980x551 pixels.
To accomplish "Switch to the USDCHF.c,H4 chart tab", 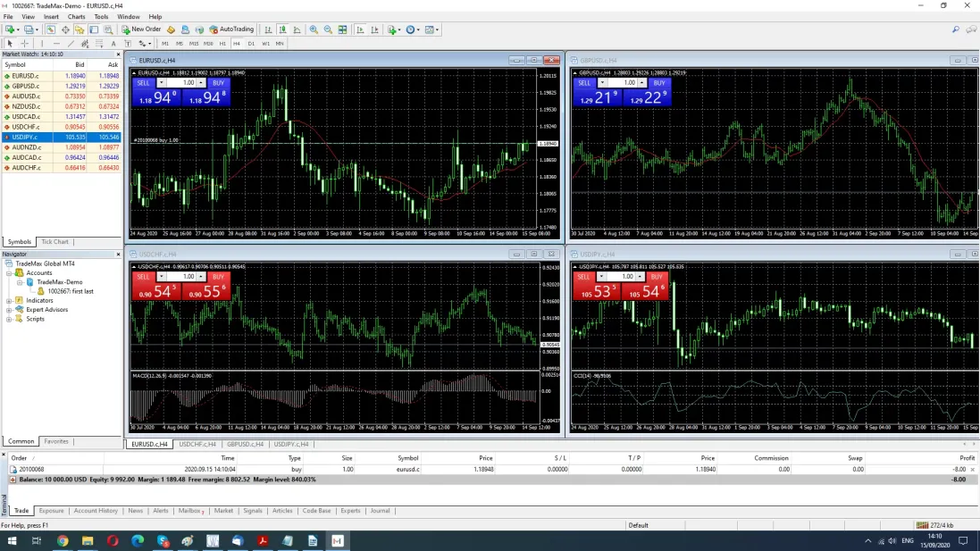I will click(197, 444).
